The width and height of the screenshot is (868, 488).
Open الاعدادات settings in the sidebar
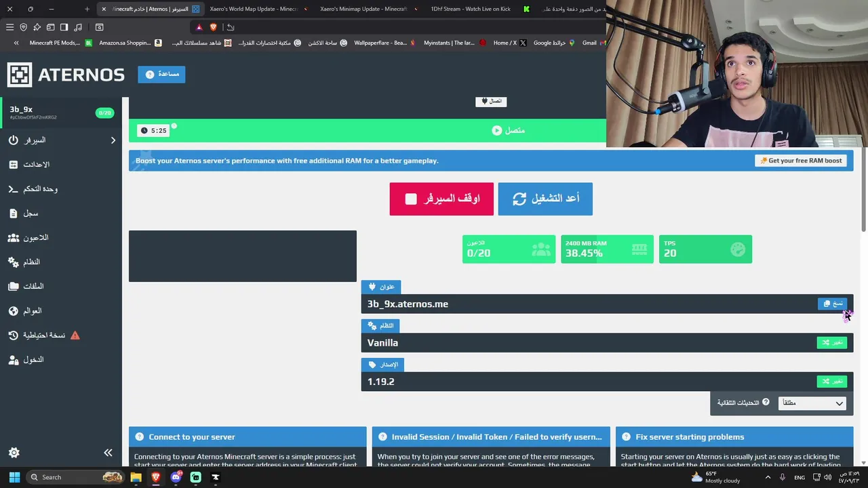pos(61,165)
